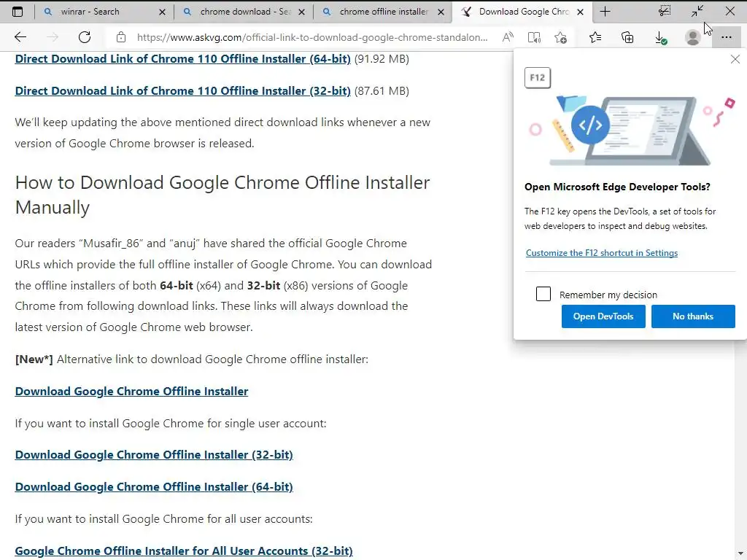
Task: Open single-user Offline Installer (32-bit) link
Action: pyautogui.click(x=154, y=455)
